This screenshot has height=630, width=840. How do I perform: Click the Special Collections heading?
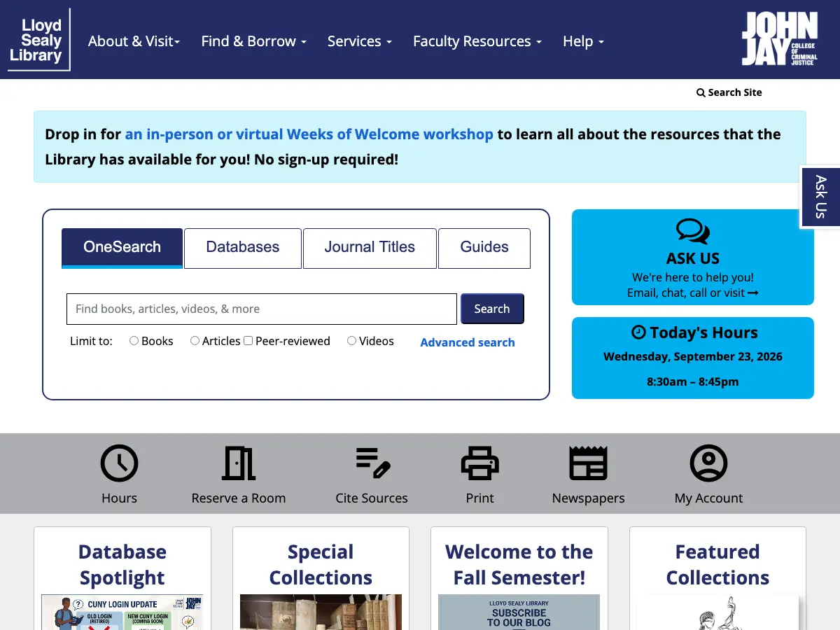321,565
